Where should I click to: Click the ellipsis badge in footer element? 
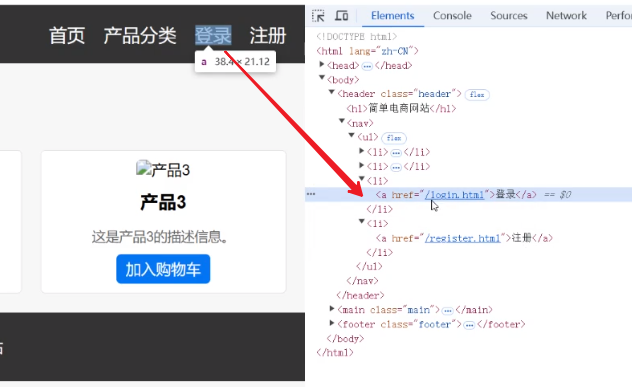469,325
